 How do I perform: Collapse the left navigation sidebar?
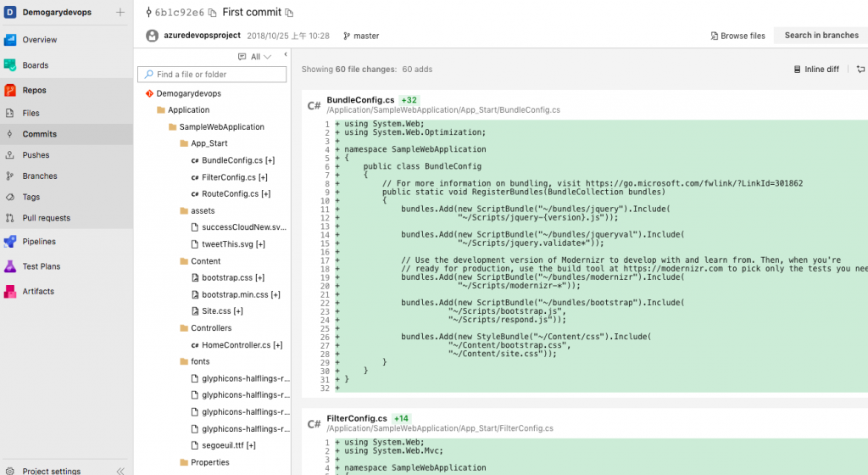coord(120,471)
